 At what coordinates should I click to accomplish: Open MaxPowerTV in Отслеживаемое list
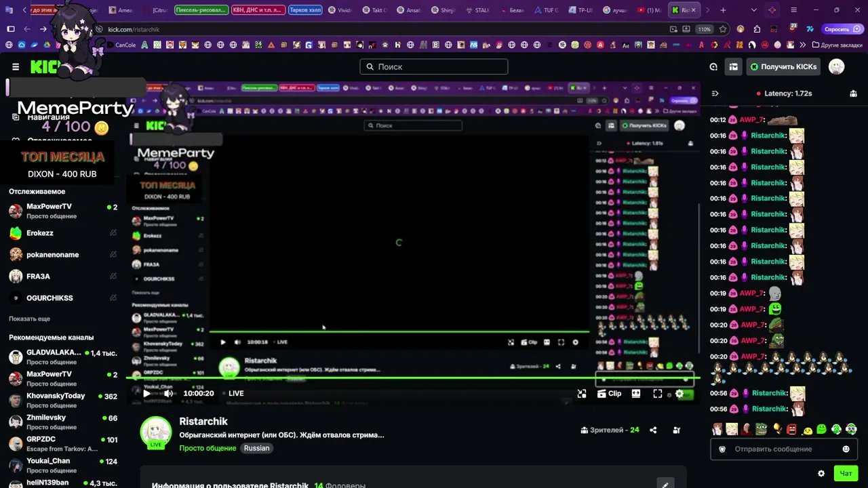click(x=62, y=211)
